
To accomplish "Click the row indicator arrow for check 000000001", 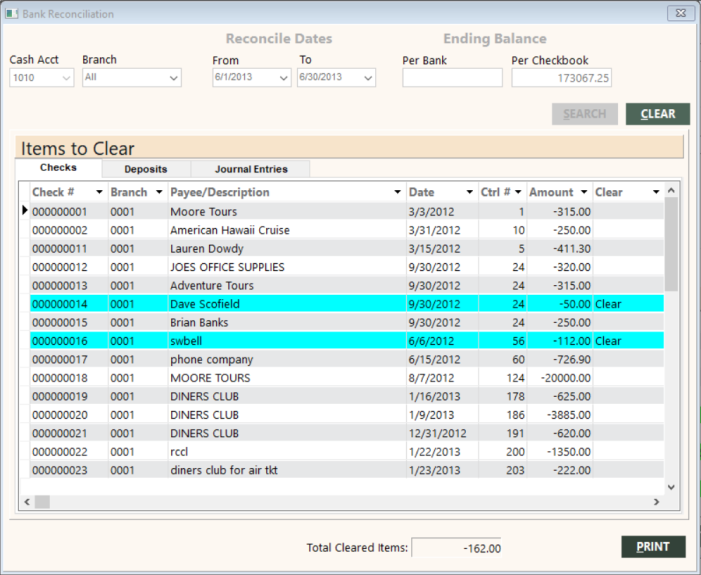I will [x=25, y=210].
